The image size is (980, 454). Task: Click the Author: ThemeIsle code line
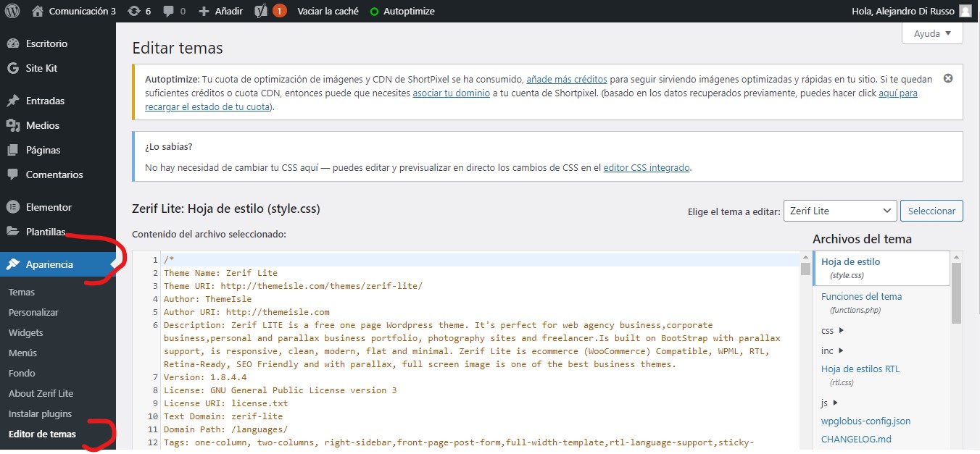click(x=208, y=299)
